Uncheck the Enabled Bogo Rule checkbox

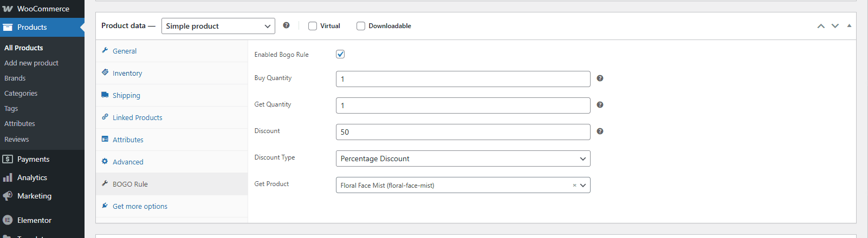(340, 54)
